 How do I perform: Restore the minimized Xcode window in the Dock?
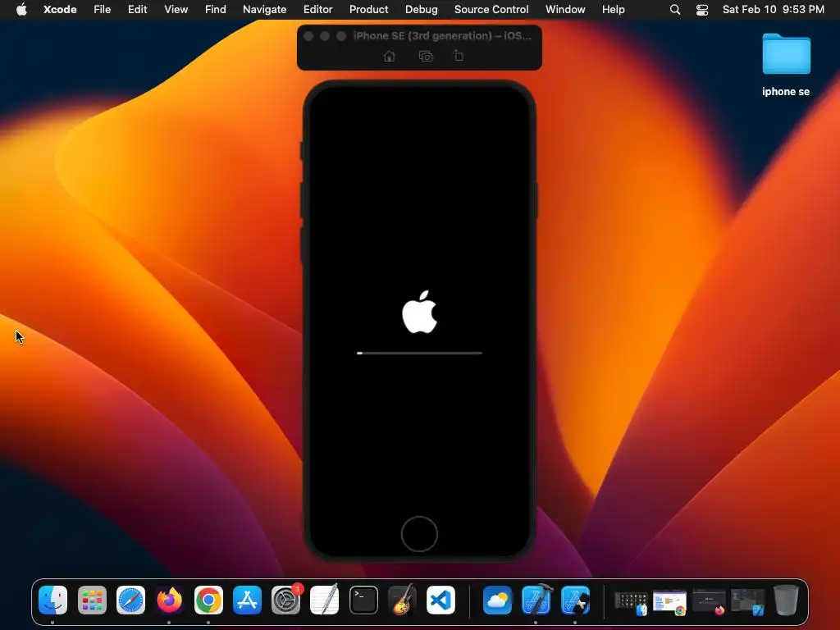(x=748, y=603)
